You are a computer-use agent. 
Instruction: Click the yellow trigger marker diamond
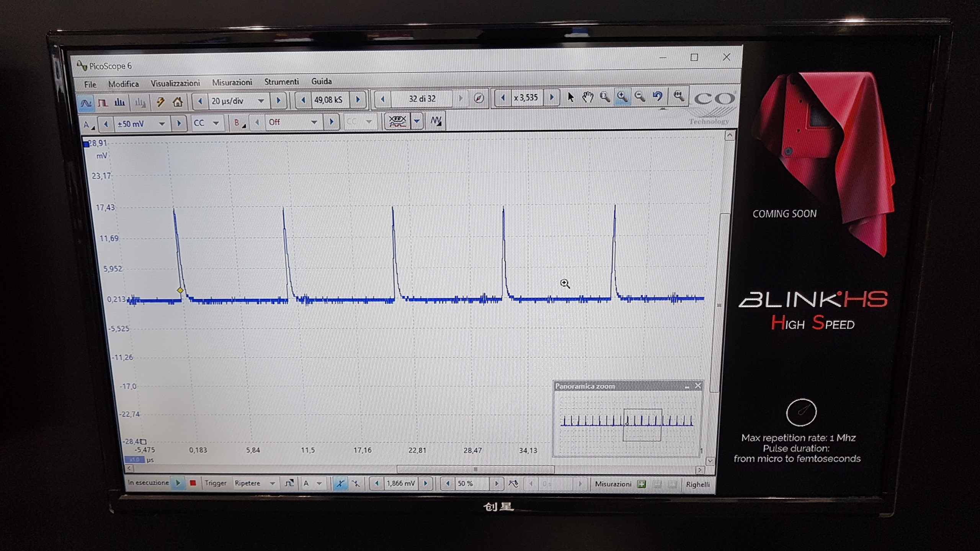180,290
